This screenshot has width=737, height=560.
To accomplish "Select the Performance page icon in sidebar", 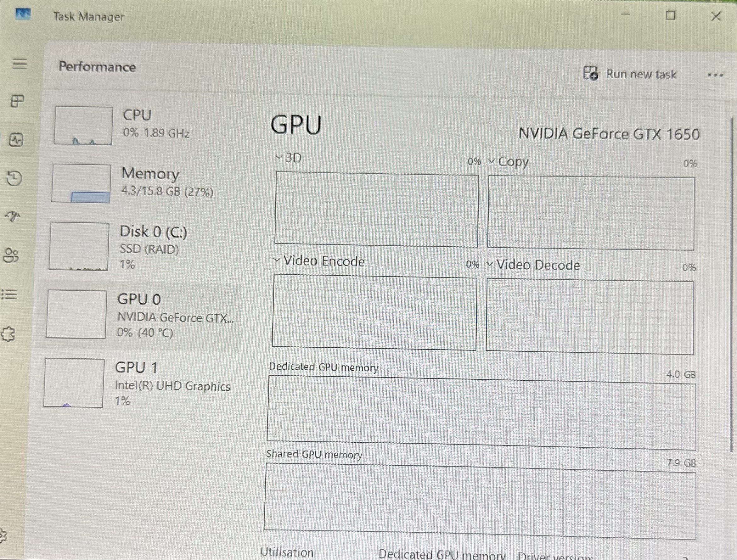I will [x=16, y=140].
